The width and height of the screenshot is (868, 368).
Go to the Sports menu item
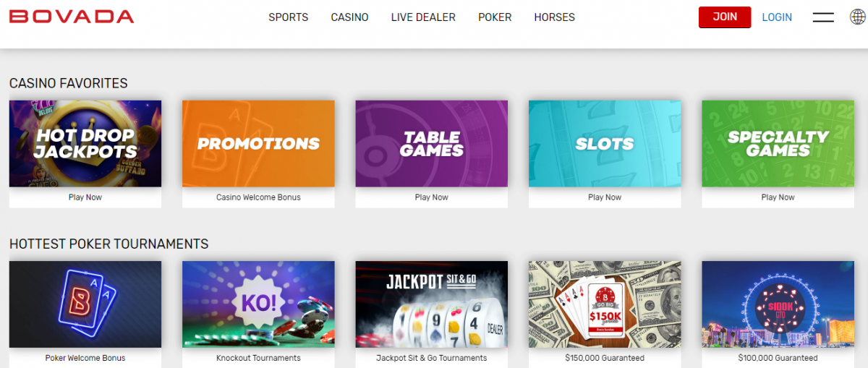(x=289, y=17)
